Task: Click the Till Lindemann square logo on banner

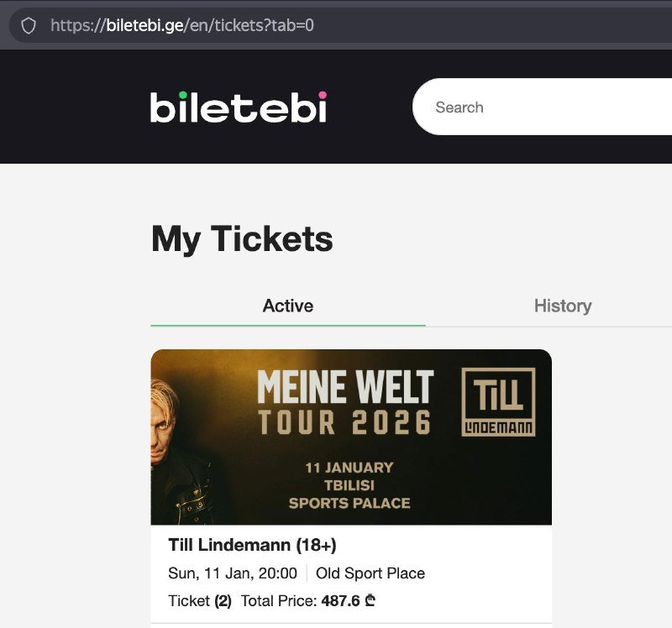Action: coord(498,402)
